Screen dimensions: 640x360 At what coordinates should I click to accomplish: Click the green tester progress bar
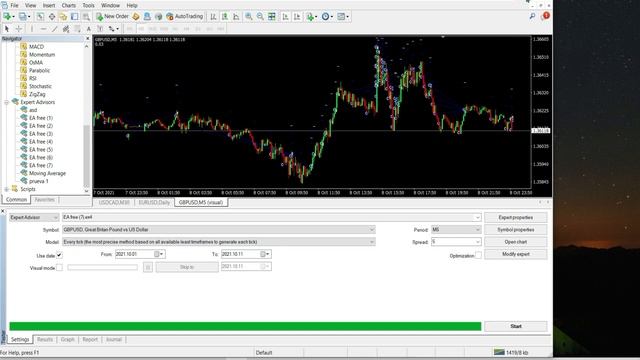(x=245, y=326)
